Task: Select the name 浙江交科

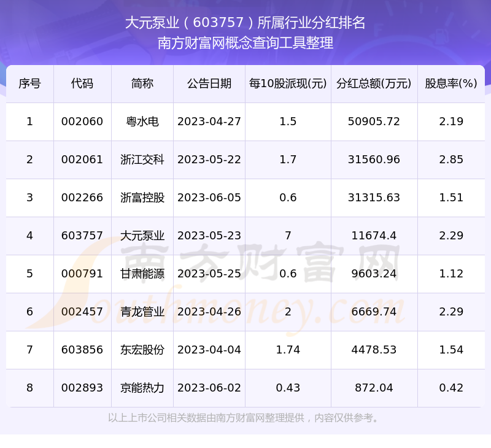Action: pos(142,160)
